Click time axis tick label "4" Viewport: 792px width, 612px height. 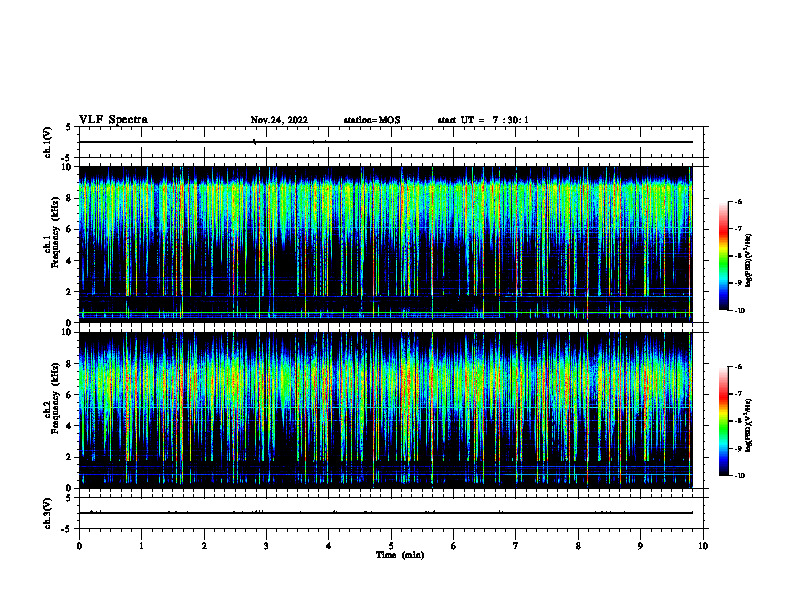pyautogui.click(x=328, y=546)
